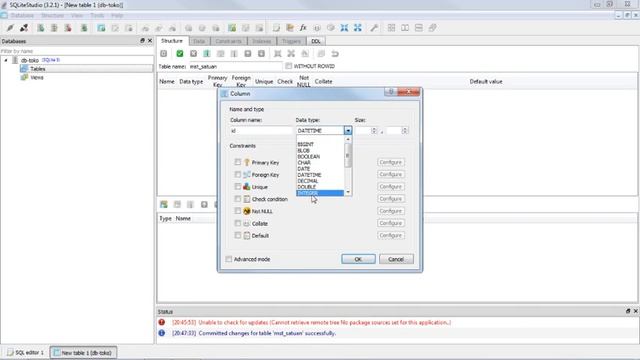The height and width of the screenshot is (360, 640).
Task: Click the refresh structure icon
Action: click(x=163, y=53)
